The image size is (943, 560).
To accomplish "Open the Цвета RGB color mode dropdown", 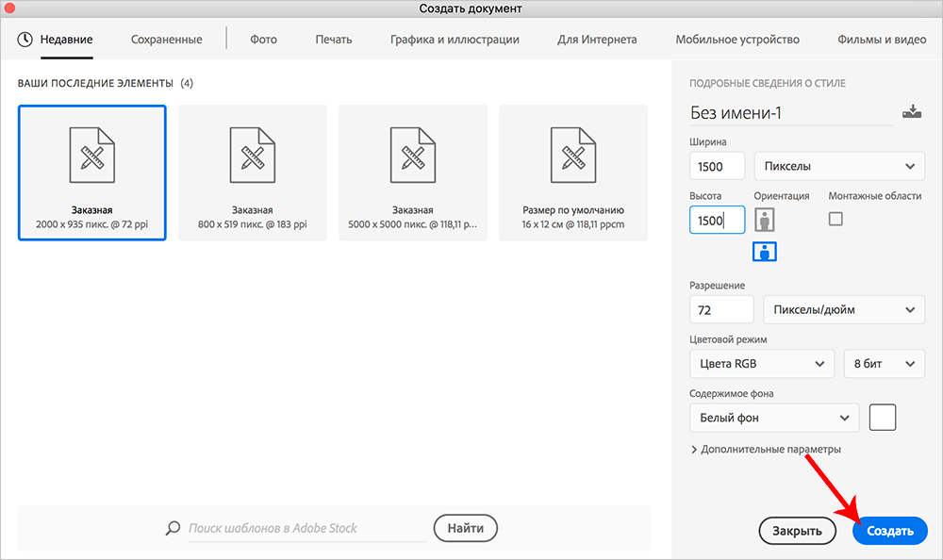I will click(x=762, y=363).
